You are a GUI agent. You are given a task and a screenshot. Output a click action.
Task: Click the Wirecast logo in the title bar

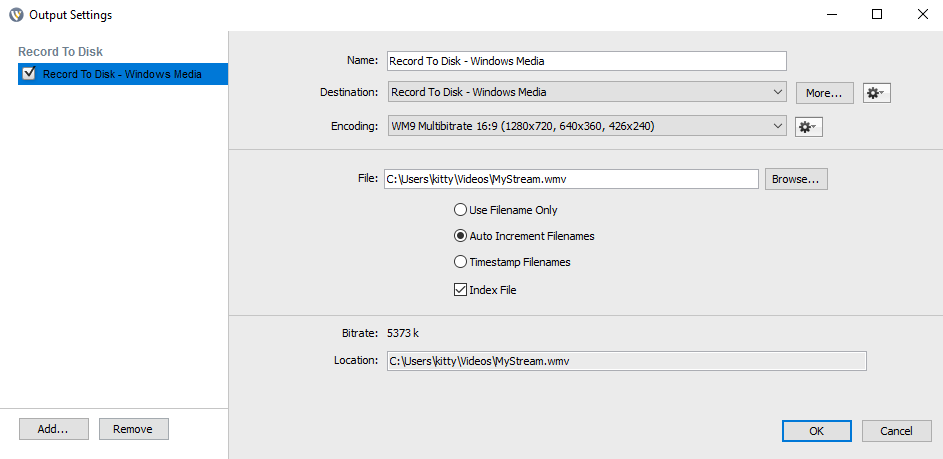pyautogui.click(x=16, y=15)
